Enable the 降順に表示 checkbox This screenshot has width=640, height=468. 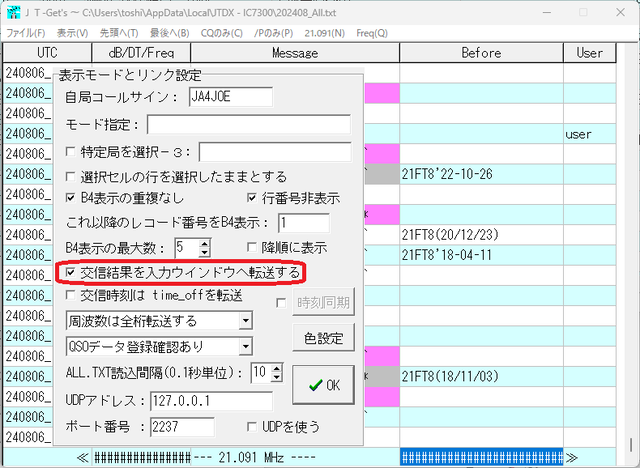click(x=252, y=247)
